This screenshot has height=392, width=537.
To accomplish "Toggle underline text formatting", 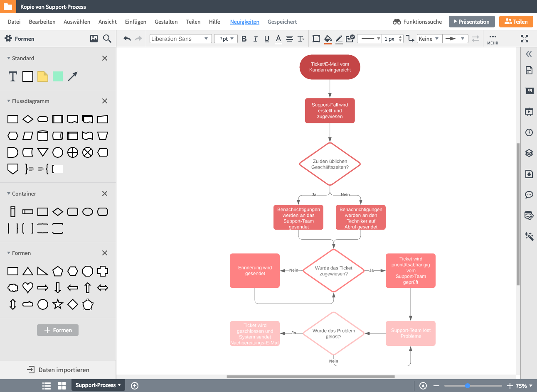I will coord(266,38).
